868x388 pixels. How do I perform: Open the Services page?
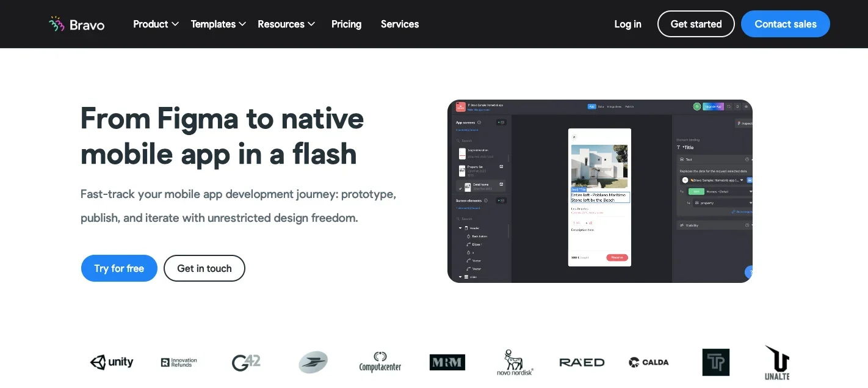point(400,24)
